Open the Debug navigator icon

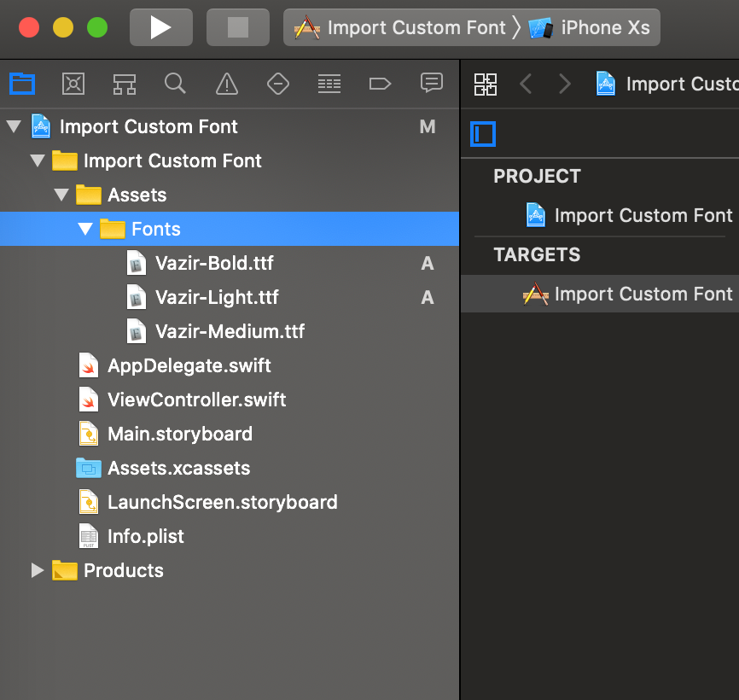[329, 83]
